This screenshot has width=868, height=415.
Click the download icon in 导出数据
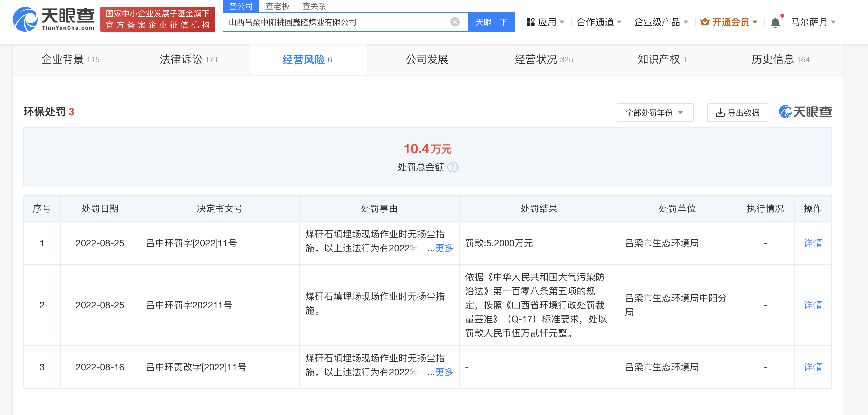[720, 113]
